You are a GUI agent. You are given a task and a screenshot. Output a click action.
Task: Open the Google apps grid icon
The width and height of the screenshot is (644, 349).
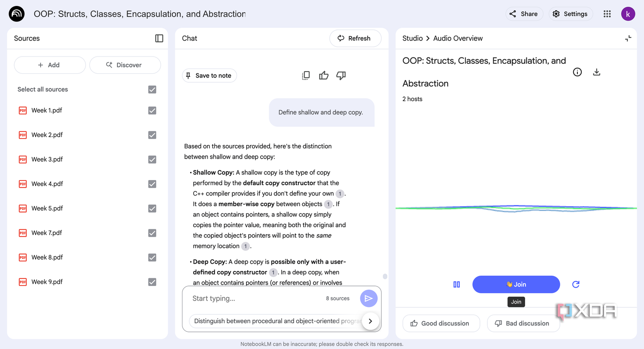(607, 14)
